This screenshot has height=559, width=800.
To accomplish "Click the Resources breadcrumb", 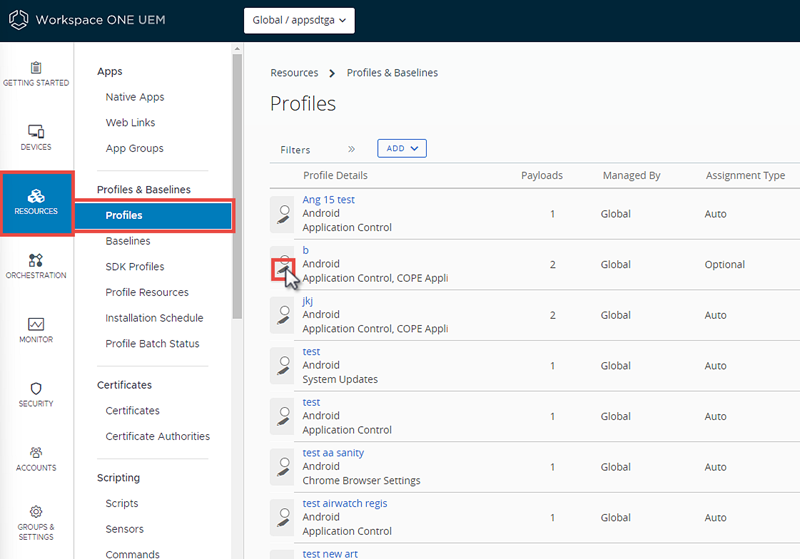I will 294,72.
